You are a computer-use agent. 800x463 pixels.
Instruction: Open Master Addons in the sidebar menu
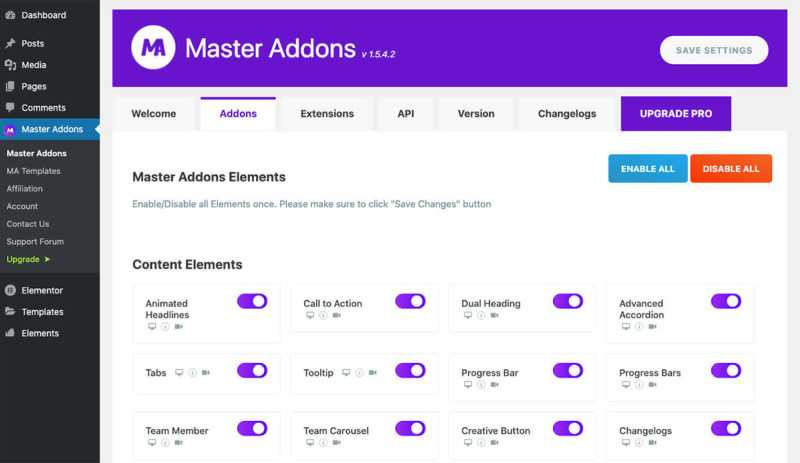50,129
